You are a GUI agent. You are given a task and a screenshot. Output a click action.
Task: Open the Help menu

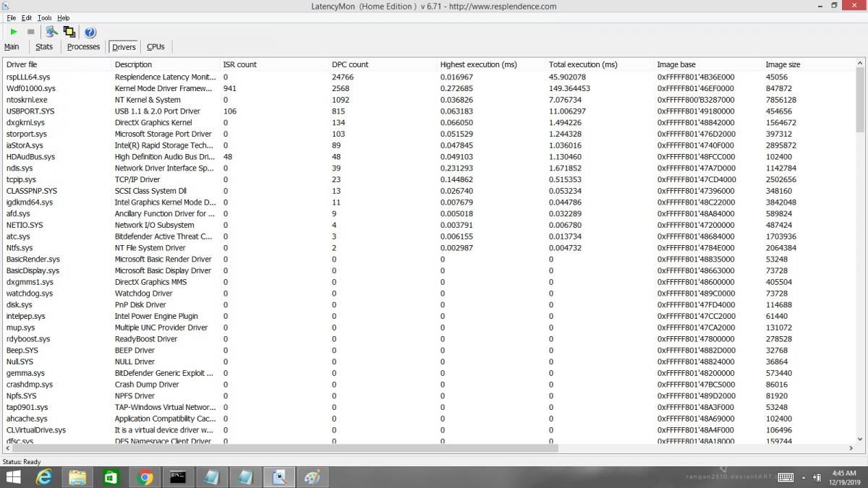(64, 17)
